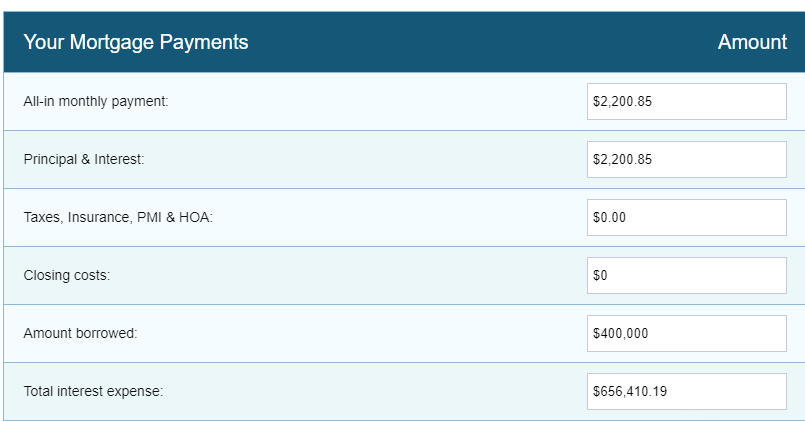Click the first $2,200.85 value text
The image size is (805, 421).
point(622,102)
